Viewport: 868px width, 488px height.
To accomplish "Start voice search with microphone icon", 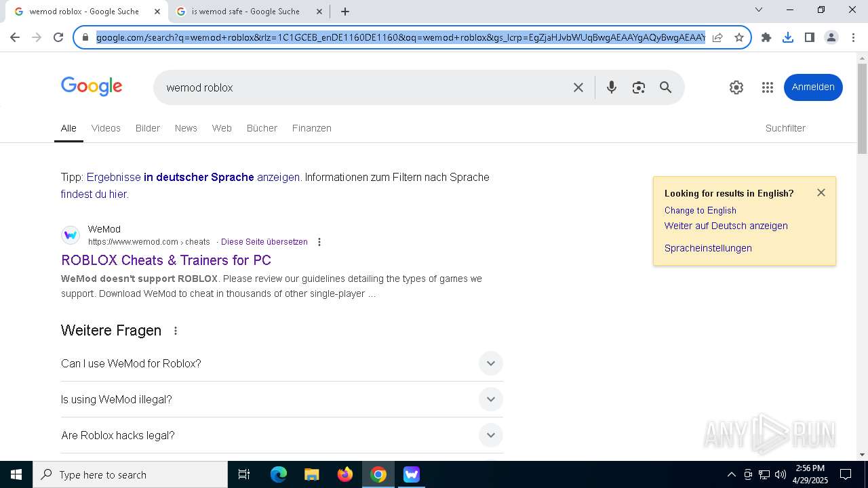I will [x=612, y=87].
